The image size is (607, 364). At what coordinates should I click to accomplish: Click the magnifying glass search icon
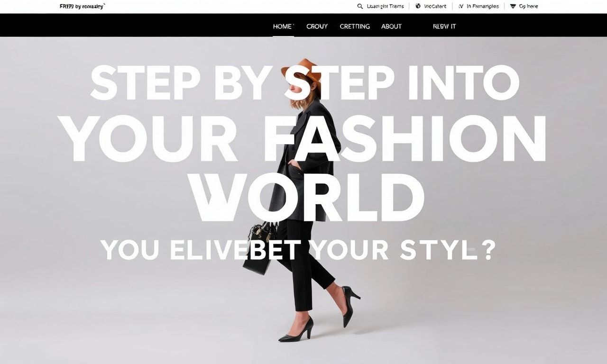(360, 6)
